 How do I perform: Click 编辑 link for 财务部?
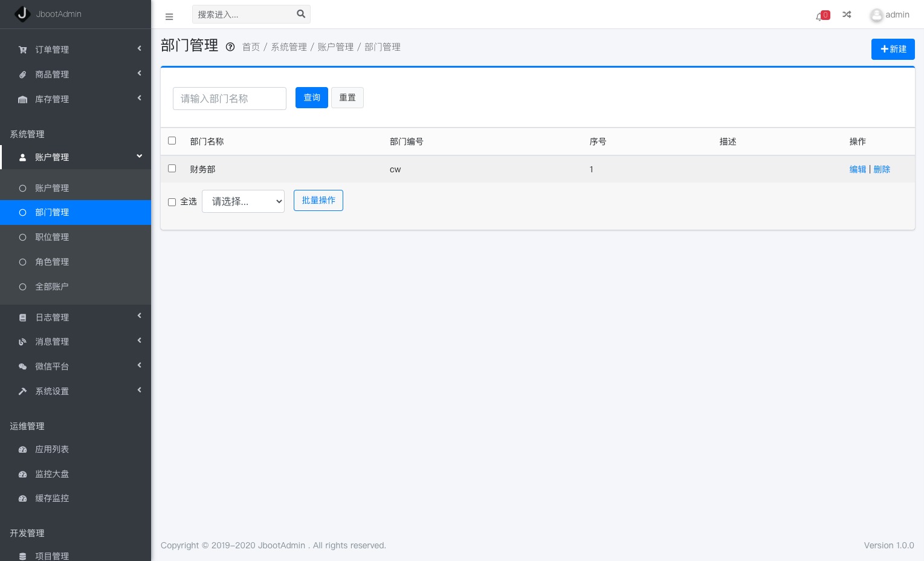point(858,169)
